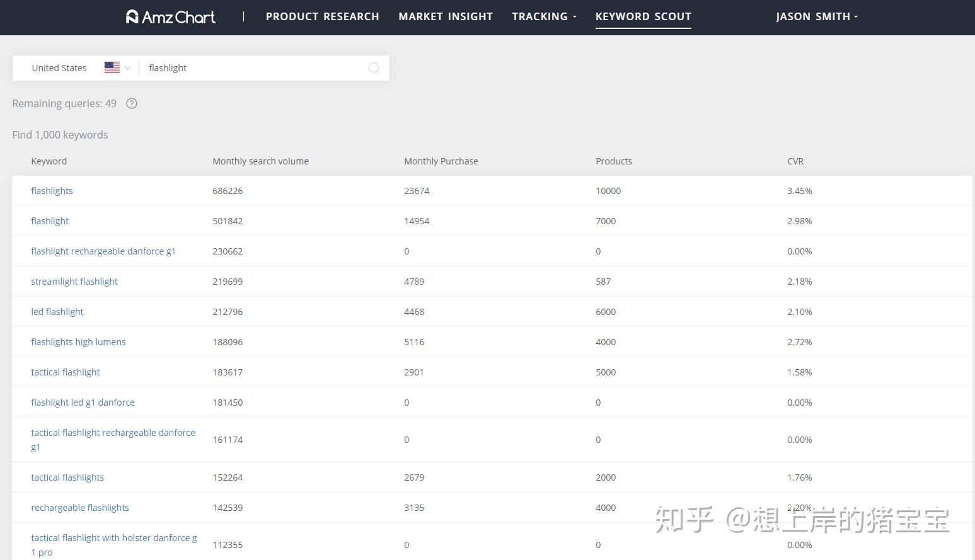The height and width of the screenshot is (560, 975).
Task: Open 'flashlight led g1 danforce' keyword
Action: pyautogui.click(x=83, y=403)
